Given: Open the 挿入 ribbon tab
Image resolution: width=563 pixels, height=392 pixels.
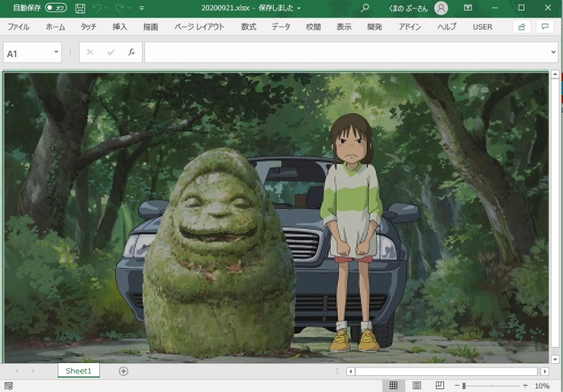Looking at the screenshot, I should (x=120, y=27).
